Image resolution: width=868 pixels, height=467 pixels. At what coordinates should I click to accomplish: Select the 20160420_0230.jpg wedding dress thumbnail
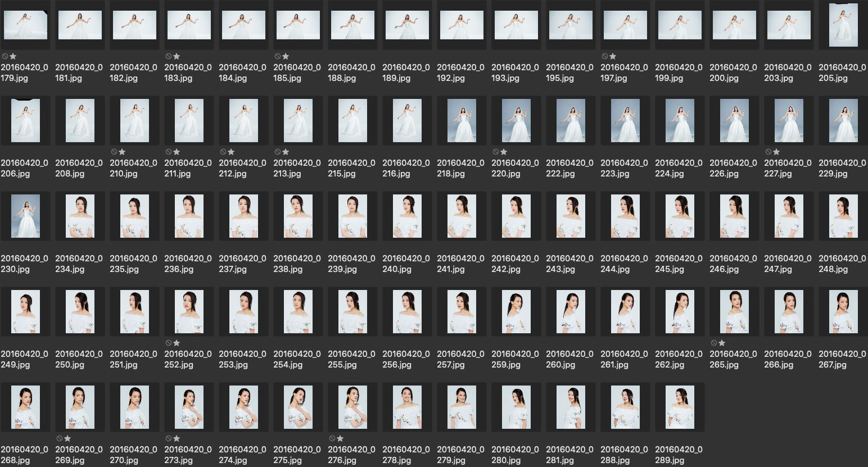25,216
